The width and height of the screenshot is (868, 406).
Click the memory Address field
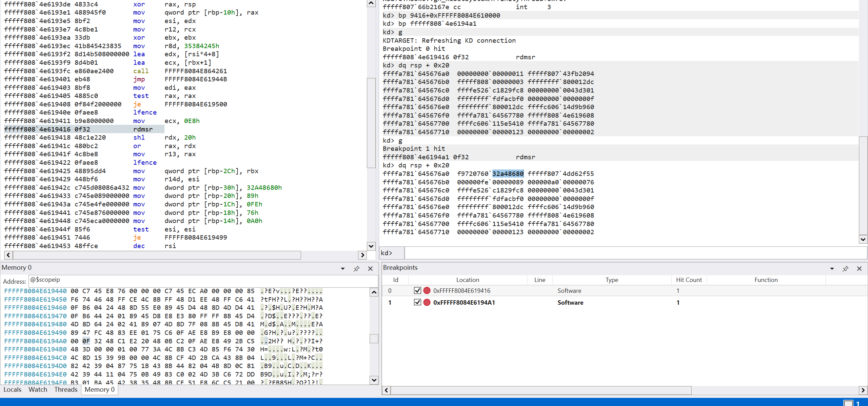[203, 280]
